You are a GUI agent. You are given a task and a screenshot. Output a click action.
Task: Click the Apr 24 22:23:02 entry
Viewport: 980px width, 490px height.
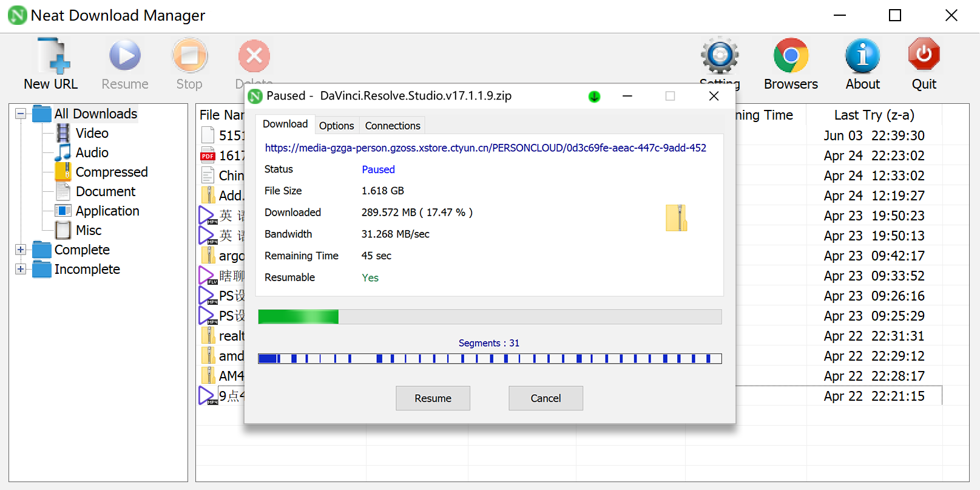click(x=874, y=155)
